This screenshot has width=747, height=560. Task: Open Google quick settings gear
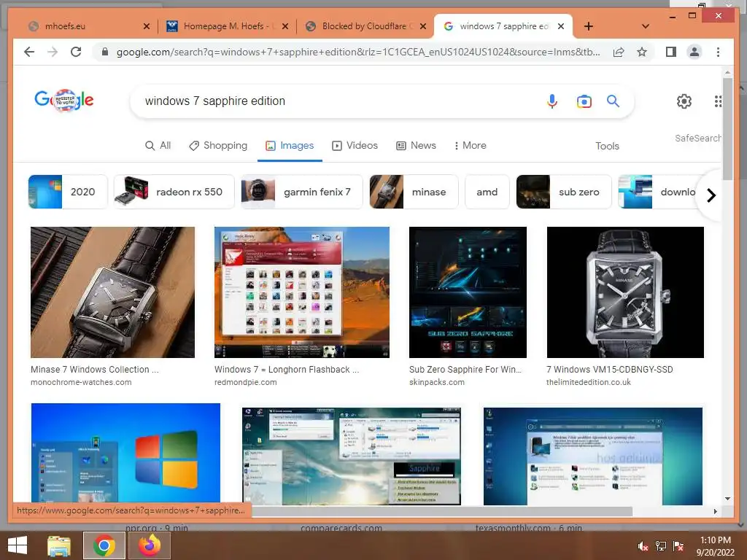coord(684,101)
